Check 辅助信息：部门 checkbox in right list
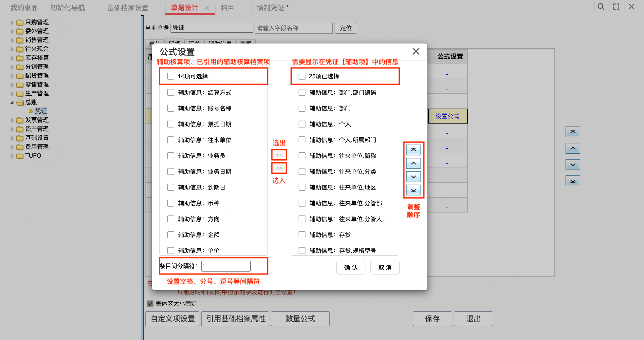Viewport: 644px width, 340px height. [302, 108]
